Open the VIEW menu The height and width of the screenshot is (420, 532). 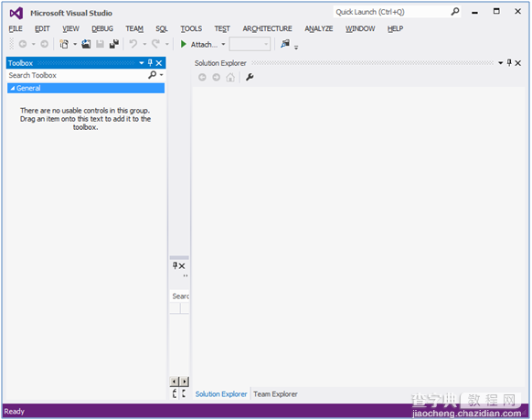click(70, 29)
